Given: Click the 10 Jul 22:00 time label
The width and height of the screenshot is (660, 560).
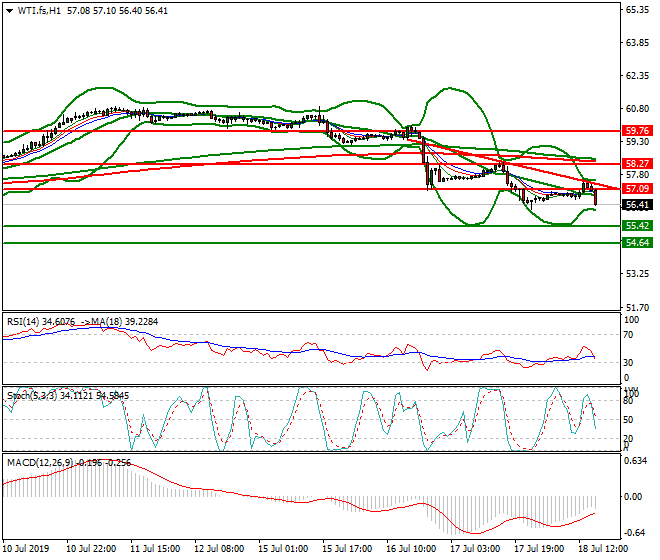Looking at the screenshot, I should pos(91,549).
